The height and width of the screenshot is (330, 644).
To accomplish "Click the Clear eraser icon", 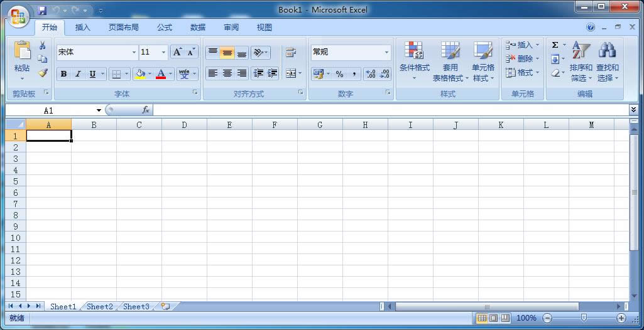I will (x=555, y=73).
